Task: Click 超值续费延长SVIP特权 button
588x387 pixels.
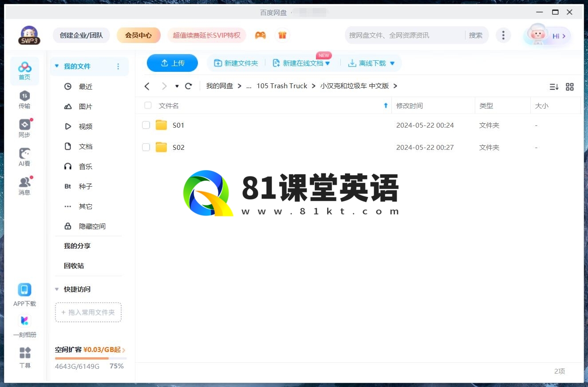Action: coord(206,35)
